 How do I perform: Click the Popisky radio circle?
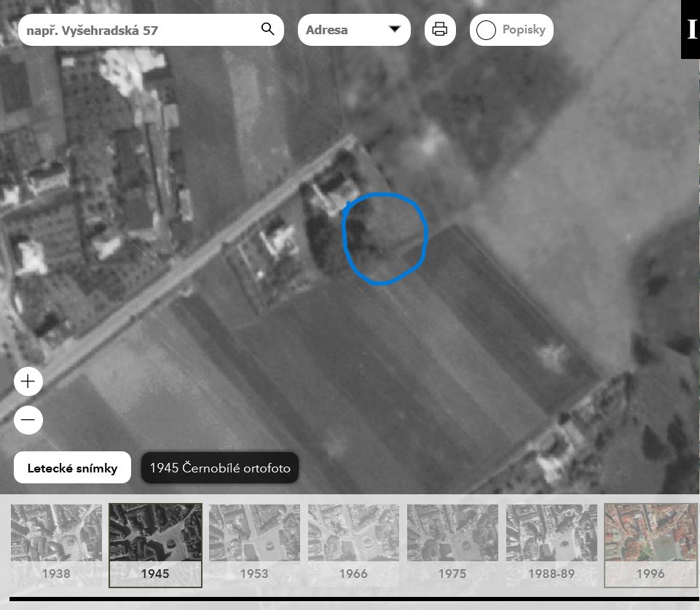click(x=486, y=31)
